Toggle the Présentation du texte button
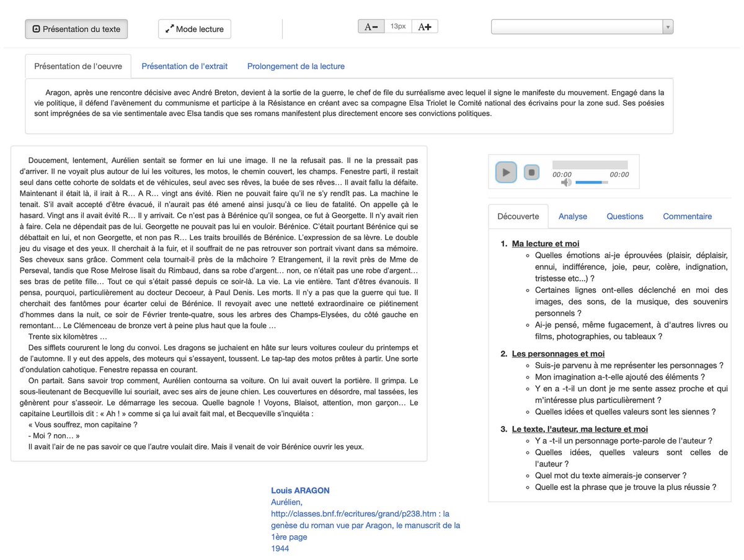 (76, 29)
